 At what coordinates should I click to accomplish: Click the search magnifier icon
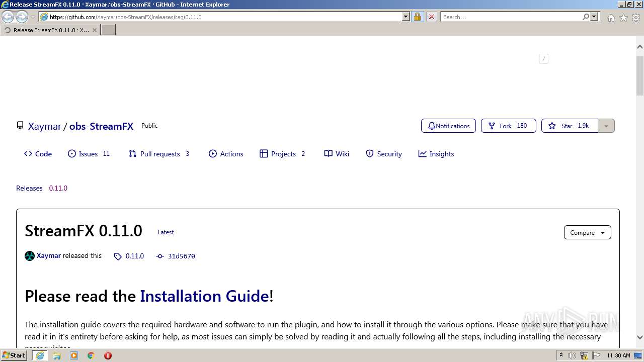[x=586, y=17]
